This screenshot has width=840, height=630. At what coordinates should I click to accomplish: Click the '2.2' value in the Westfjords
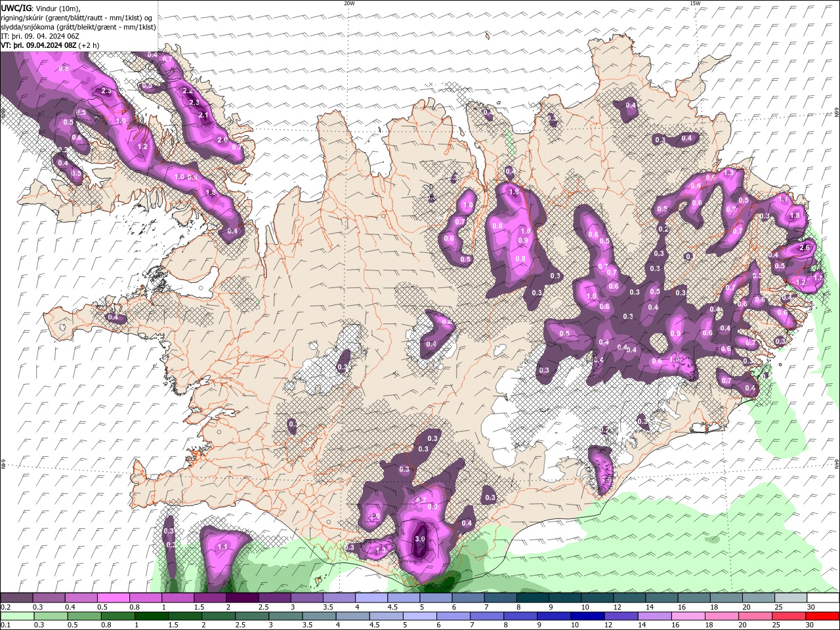point(188,91)
